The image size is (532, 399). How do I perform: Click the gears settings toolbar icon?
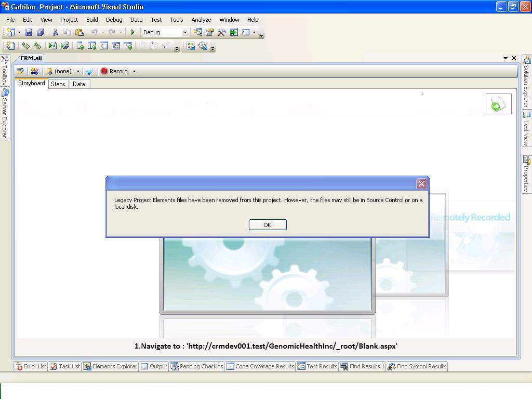(x=203, y=46)
